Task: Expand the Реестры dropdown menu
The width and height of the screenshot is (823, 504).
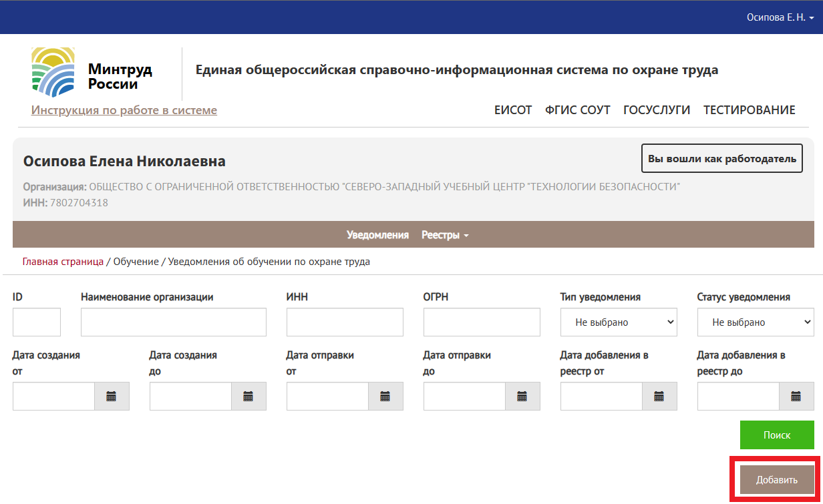Action: point(445,235)
